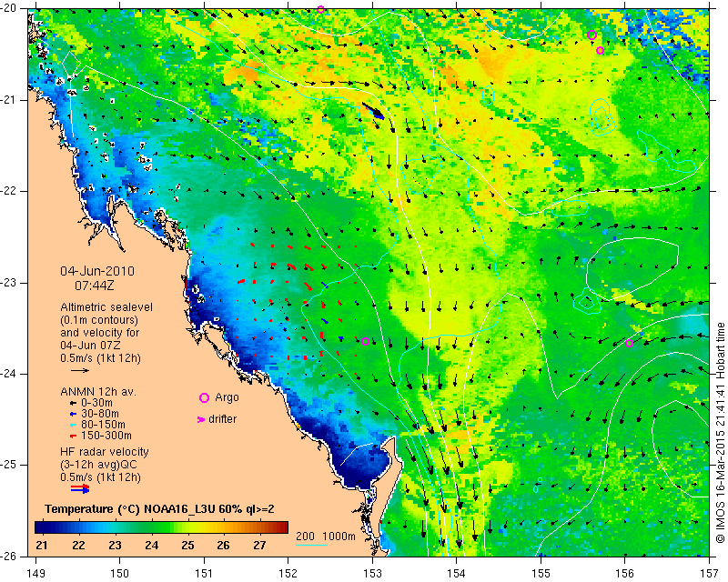The height and width of the screenshot is (582, 728).
Task: Select the black 0-30m ANMN legend arrow
Action: pos(73,403)
